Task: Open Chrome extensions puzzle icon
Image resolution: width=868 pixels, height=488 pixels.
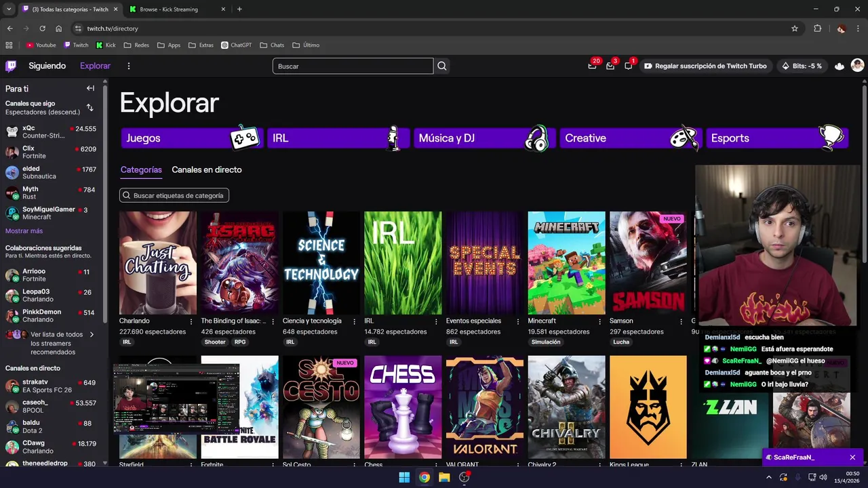Action: click(817, 28)
